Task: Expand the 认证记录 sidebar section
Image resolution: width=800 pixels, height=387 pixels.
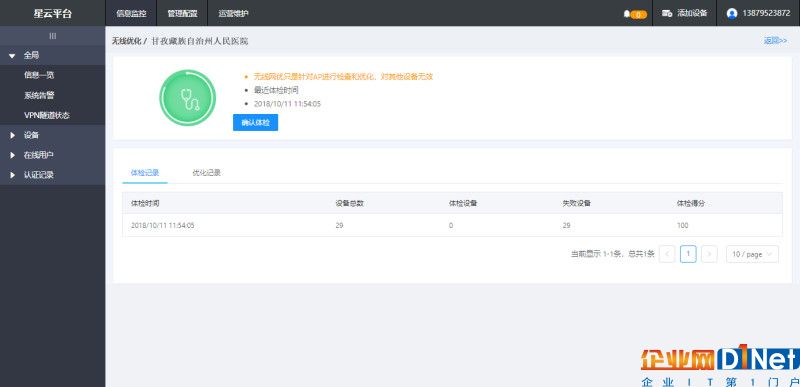Action: coord(53,175)
